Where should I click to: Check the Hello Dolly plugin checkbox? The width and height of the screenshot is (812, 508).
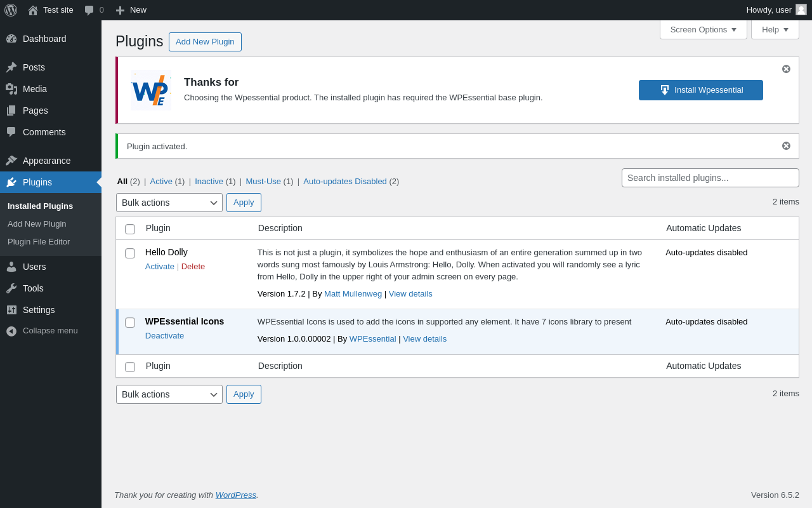pos(130,253)
